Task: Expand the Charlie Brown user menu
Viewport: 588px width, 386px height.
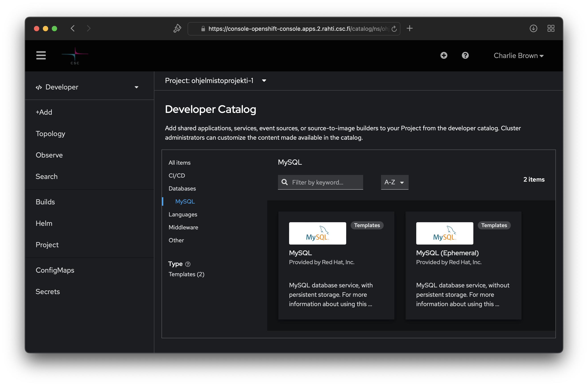Action: [x=518, y=56]
